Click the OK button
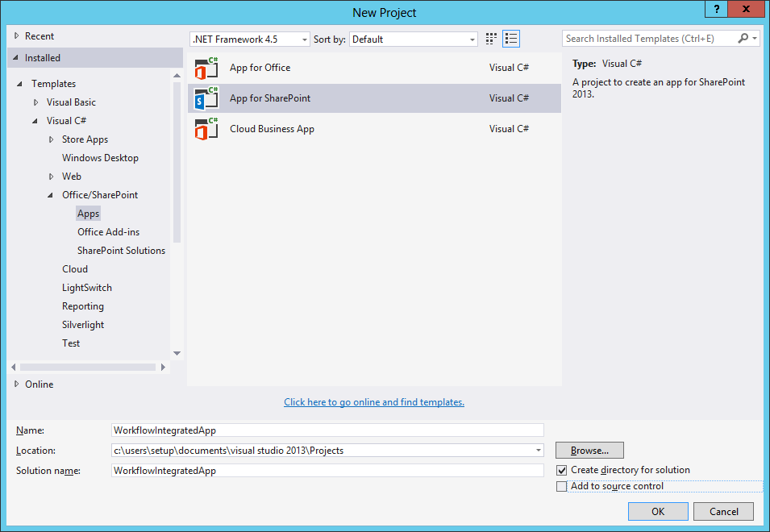 658,511
